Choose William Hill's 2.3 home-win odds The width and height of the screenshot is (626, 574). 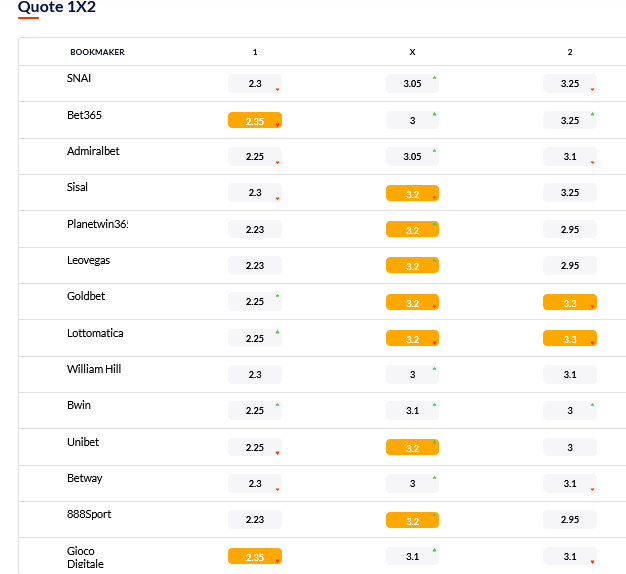(x=255, y=375)
